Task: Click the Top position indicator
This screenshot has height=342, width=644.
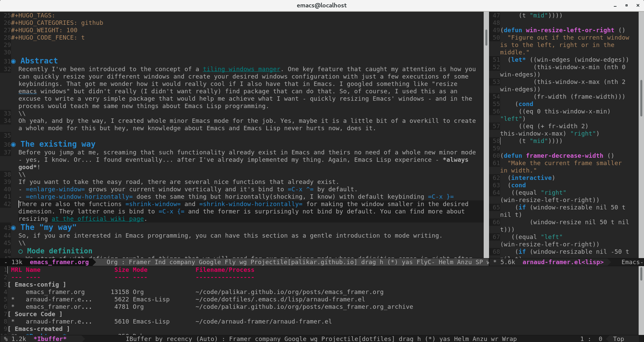Action: point(619,339)
